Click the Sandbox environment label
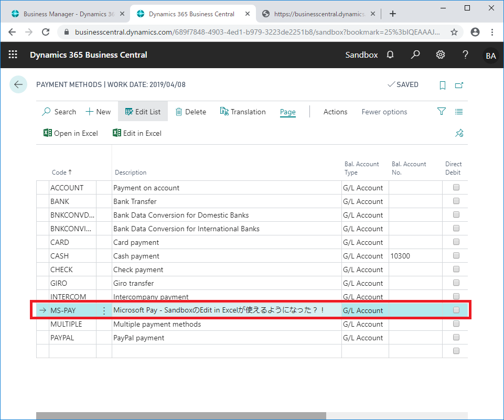This screenshot has width=504, height=420. [361, 55]
